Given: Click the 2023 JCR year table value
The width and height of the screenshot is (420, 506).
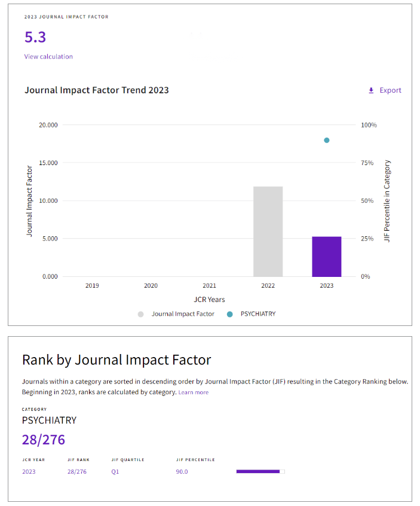Looking at the screenshot, I should tap(29, 472).
